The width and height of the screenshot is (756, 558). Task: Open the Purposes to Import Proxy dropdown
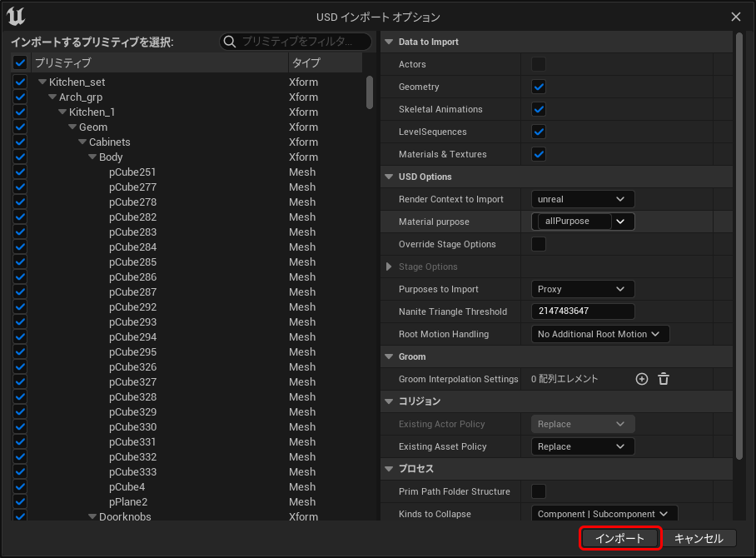click(582, 289)
